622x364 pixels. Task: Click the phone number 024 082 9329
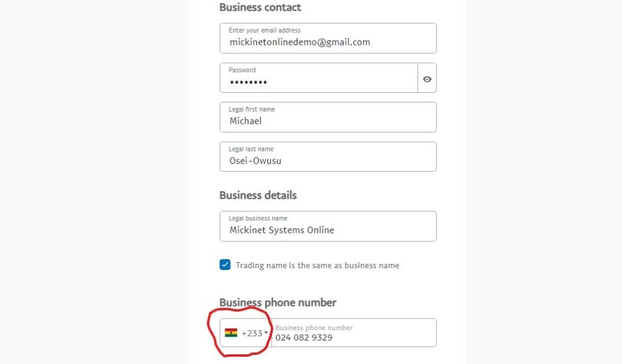click(x=304, y=337)
